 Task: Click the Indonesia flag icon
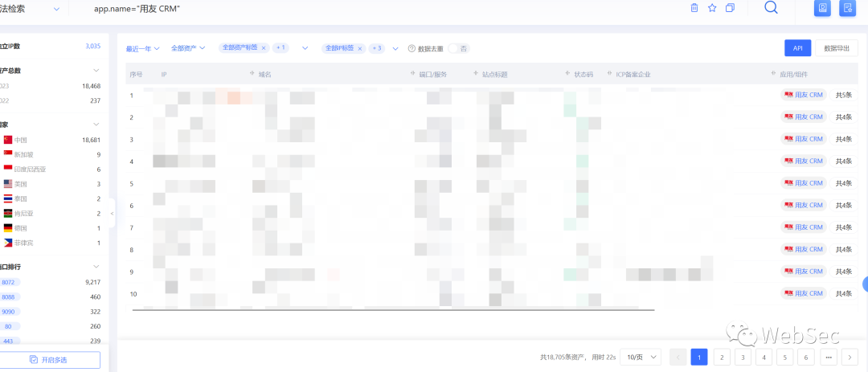pyautogui.click(x=8, y=169)
